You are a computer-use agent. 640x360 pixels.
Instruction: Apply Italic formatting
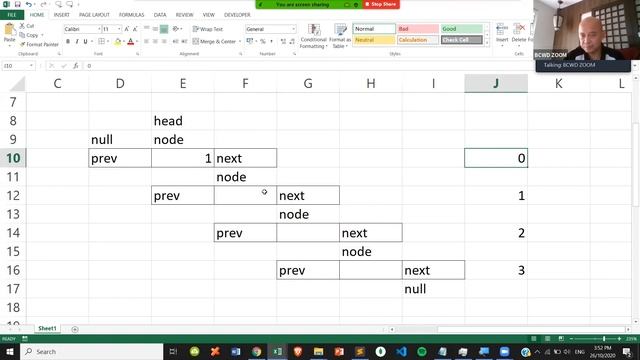pos(77,41)
